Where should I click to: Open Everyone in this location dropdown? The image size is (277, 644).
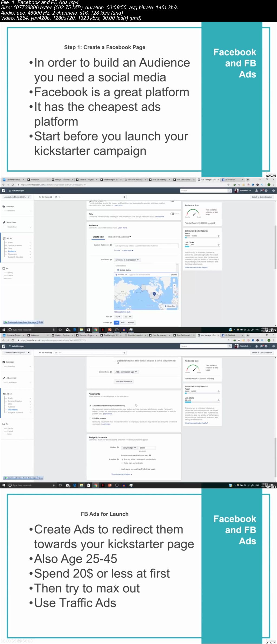coord(127,260)
